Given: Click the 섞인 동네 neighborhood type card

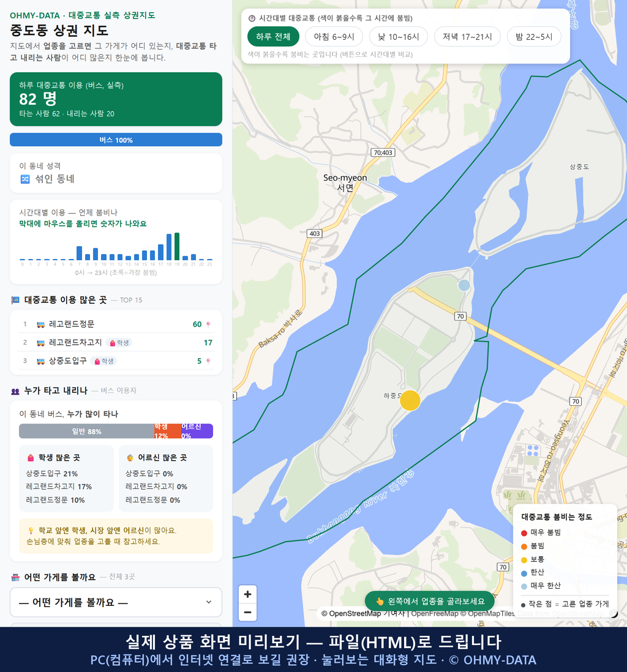Looking at the screenshot, I should pyautogui.click(x=116, y=173).
